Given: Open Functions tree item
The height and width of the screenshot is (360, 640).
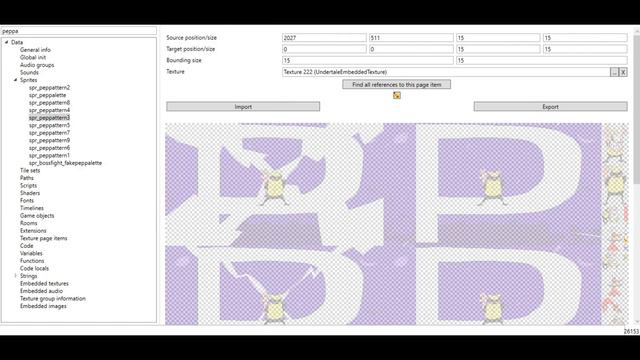Looking at the screenshot, I should [32, 261].
